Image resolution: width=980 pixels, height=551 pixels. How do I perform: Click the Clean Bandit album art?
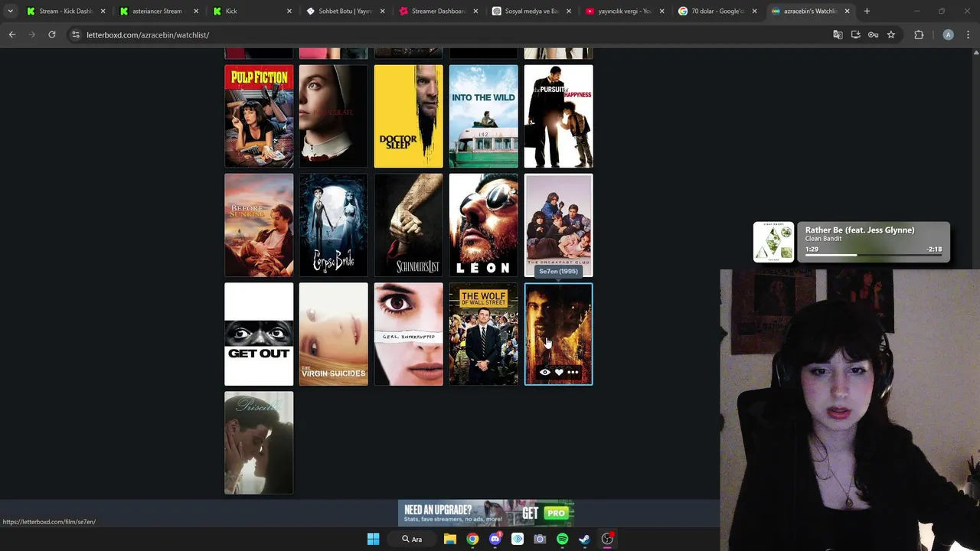coord(773,242)
